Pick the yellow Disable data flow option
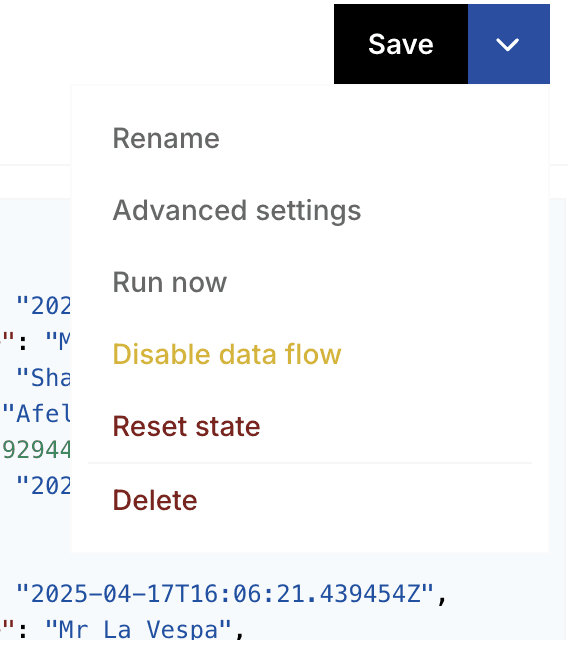 [x=227, y=354]
